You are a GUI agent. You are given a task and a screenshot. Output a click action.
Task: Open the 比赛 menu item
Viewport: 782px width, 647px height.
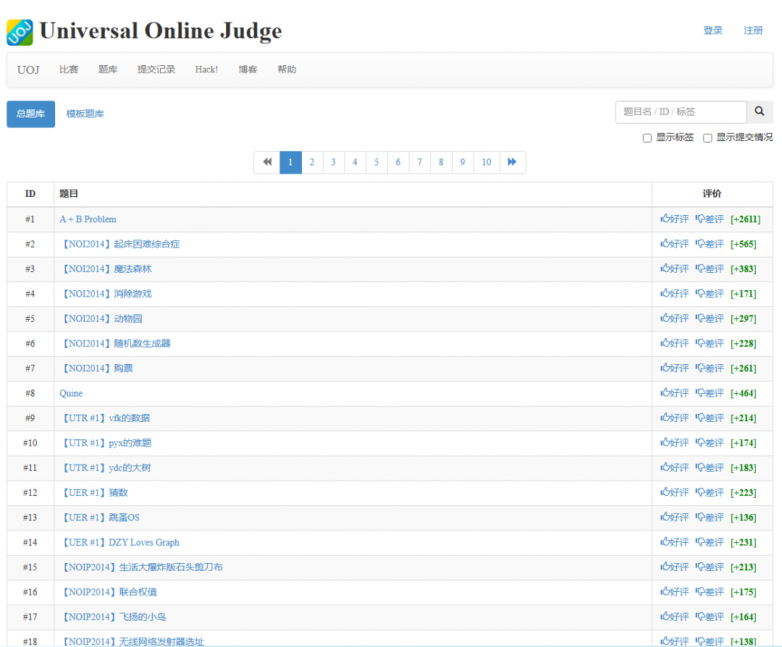(68, 70)
